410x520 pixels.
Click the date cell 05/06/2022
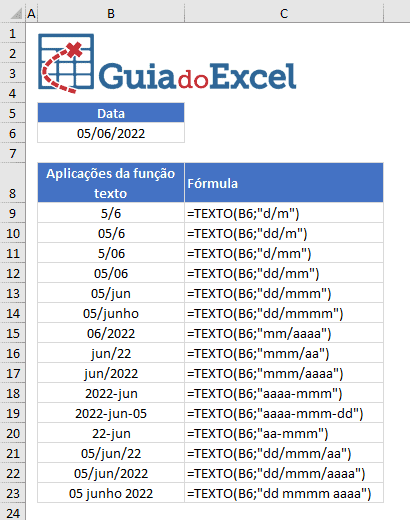coord(111,133)
